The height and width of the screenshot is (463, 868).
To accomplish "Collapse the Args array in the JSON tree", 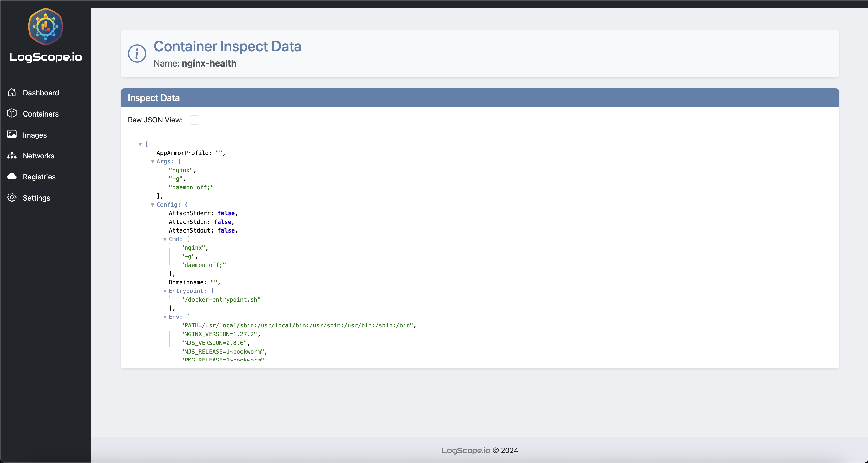I will [x=153, y=162].
